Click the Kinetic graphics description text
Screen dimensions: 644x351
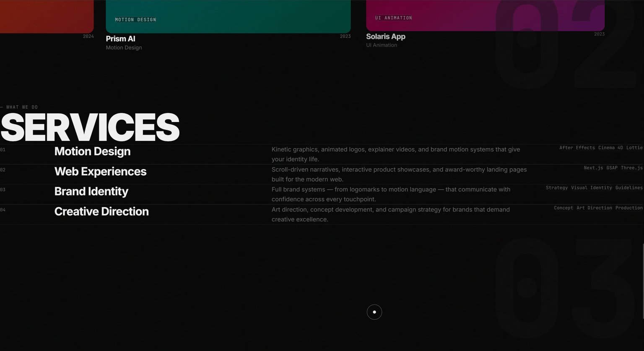click(x=396, y=154)
